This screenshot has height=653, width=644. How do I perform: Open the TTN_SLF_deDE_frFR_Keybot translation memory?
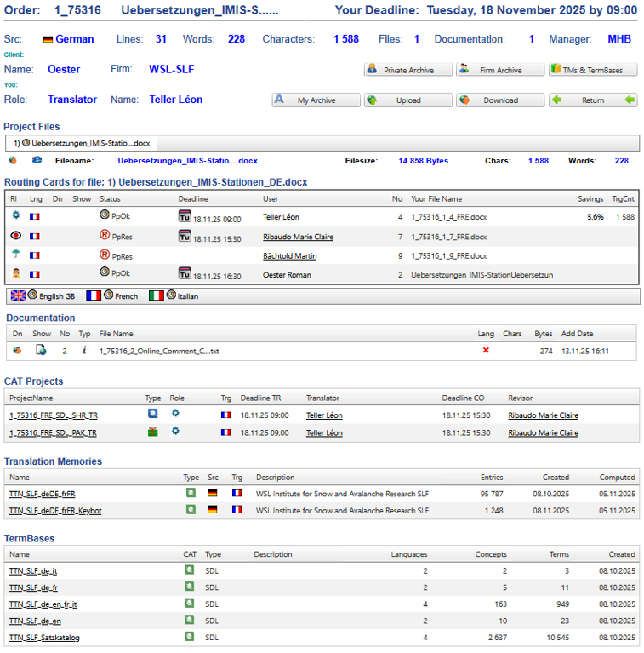54,509
